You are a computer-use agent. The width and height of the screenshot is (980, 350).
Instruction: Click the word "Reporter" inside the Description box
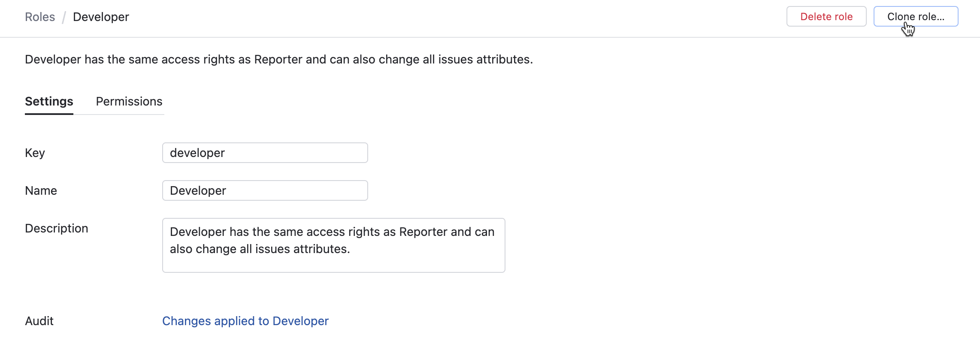[x=423, y=232]
